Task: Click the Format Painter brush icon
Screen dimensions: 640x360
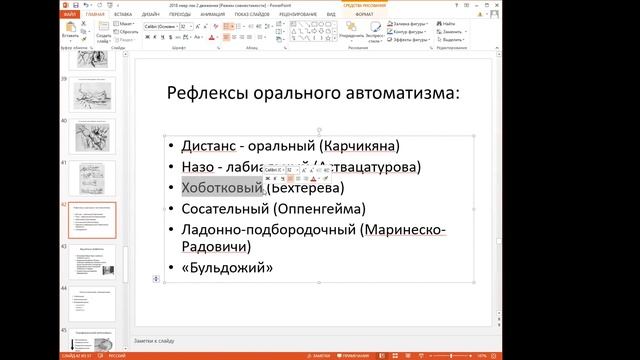Action: pos(84,39)
